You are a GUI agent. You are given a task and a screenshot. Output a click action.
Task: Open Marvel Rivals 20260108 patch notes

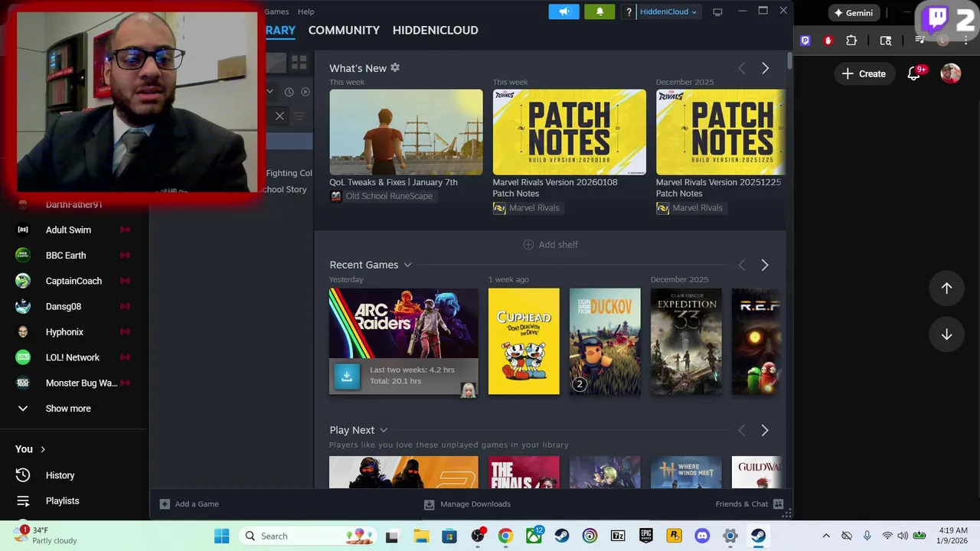click(569, 132)
